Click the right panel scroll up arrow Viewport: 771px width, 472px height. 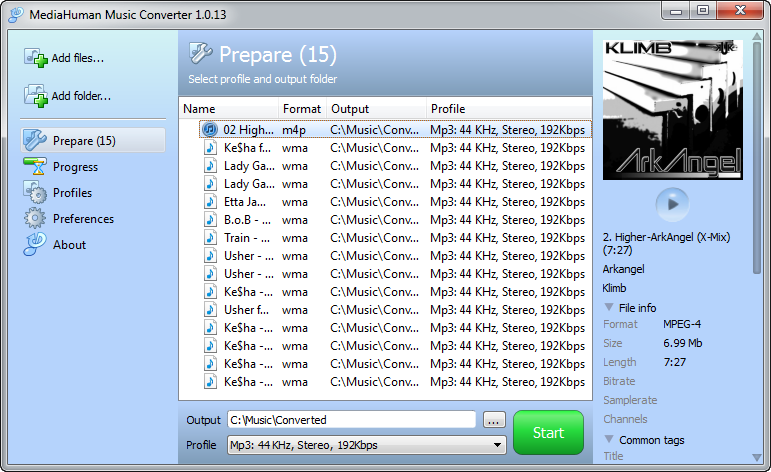[x=757, y=36]
